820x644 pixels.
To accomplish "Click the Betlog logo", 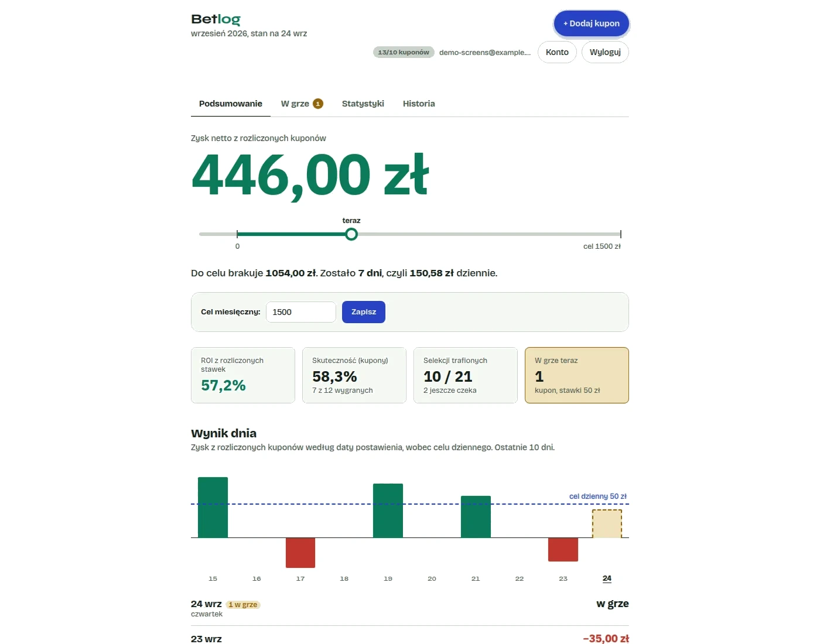I will coord(216,19).
